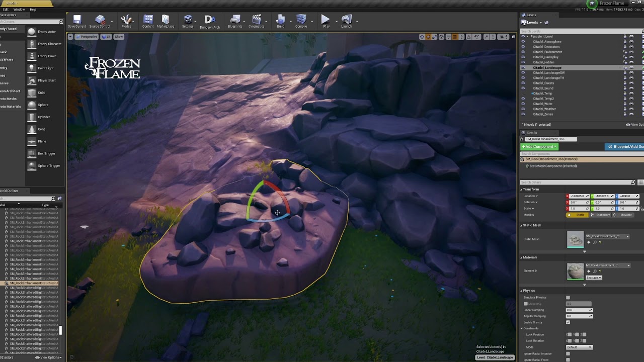Set Mobility to Movable
644x362 pixels.
tap(623, 215)
